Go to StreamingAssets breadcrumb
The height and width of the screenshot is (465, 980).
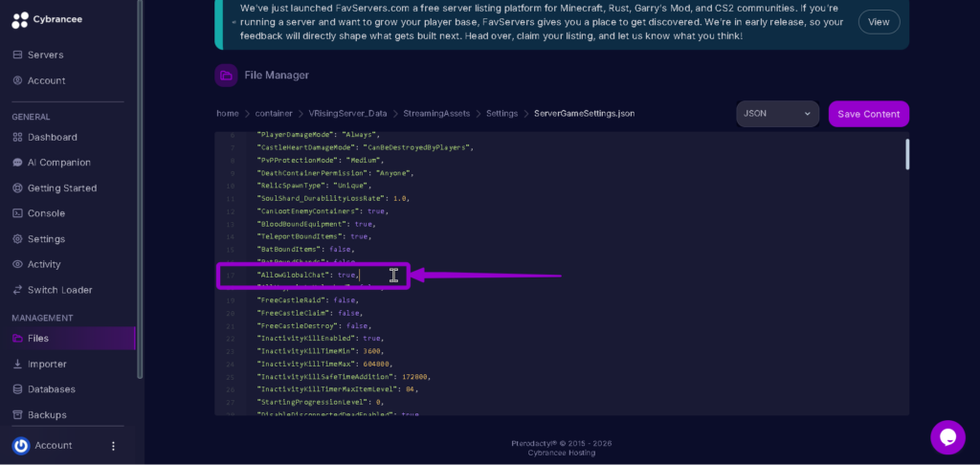tap(436, 114)
